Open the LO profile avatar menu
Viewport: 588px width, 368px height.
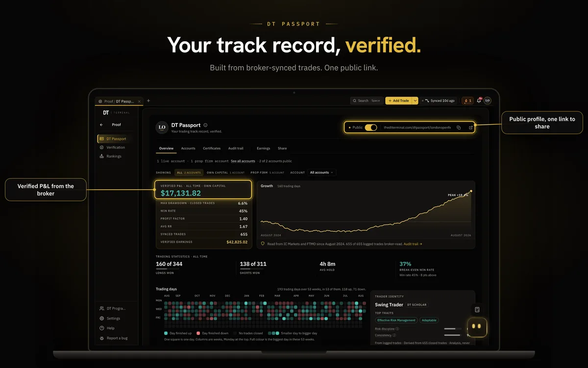click(487, 101)
